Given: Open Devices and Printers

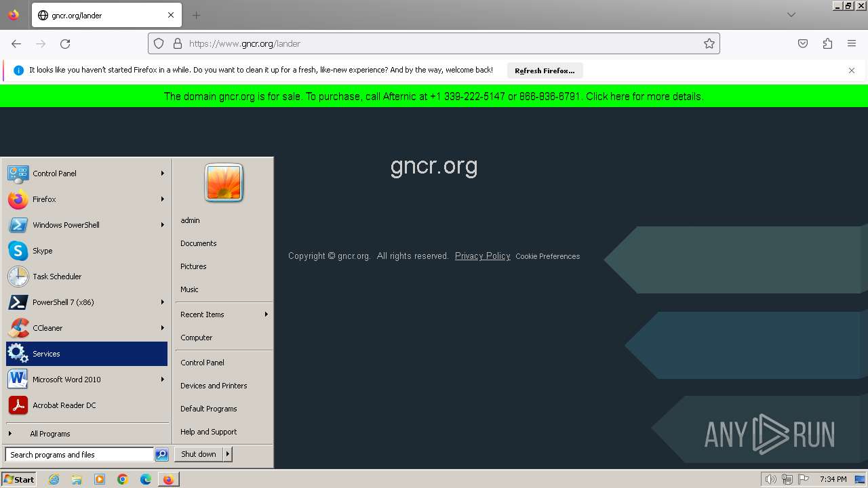Looking at the screenshot, I should coord(214,386).
